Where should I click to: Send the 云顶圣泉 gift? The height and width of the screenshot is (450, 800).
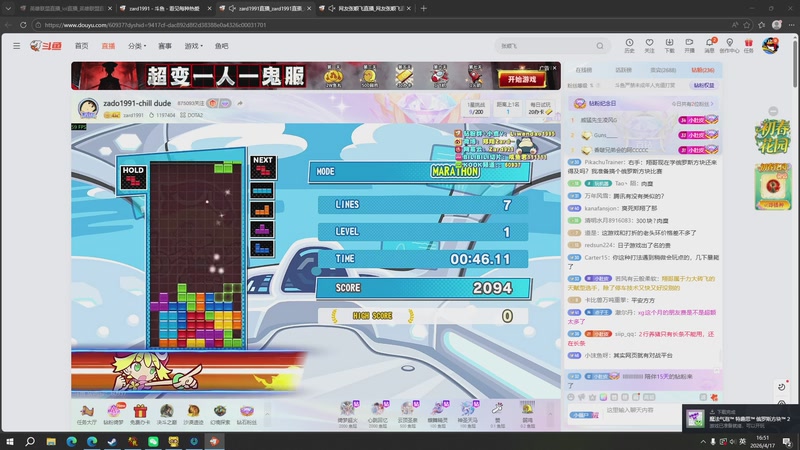click(x=407, y=414)
